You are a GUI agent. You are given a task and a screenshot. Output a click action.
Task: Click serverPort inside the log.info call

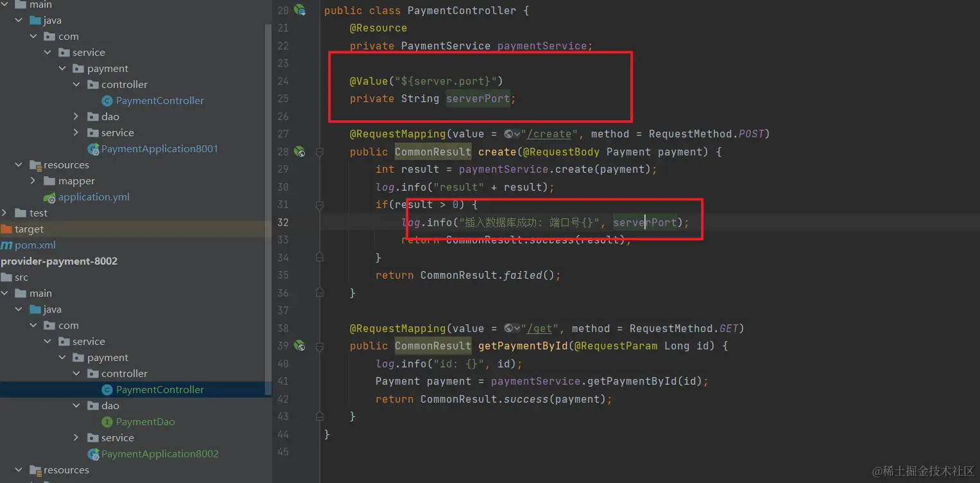click(x=645, y=222)
